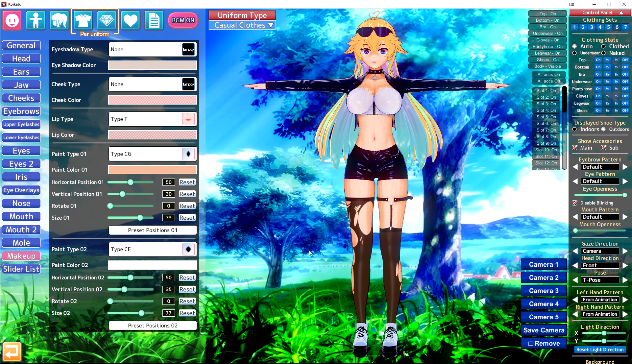Click the Save Camera button
The height and width of the screenshot is (364, 632).
pos(544,330)
